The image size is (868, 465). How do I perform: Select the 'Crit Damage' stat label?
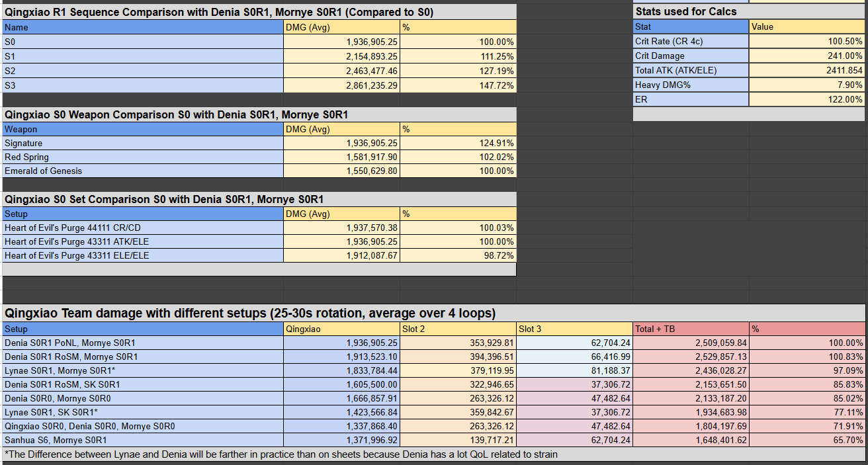pos(691,56)
